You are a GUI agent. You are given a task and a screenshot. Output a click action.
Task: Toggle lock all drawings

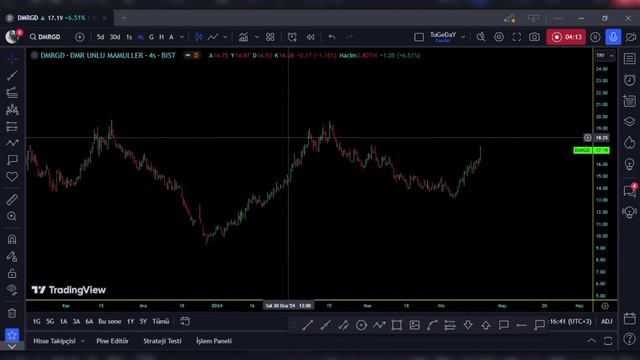point(12,273)
